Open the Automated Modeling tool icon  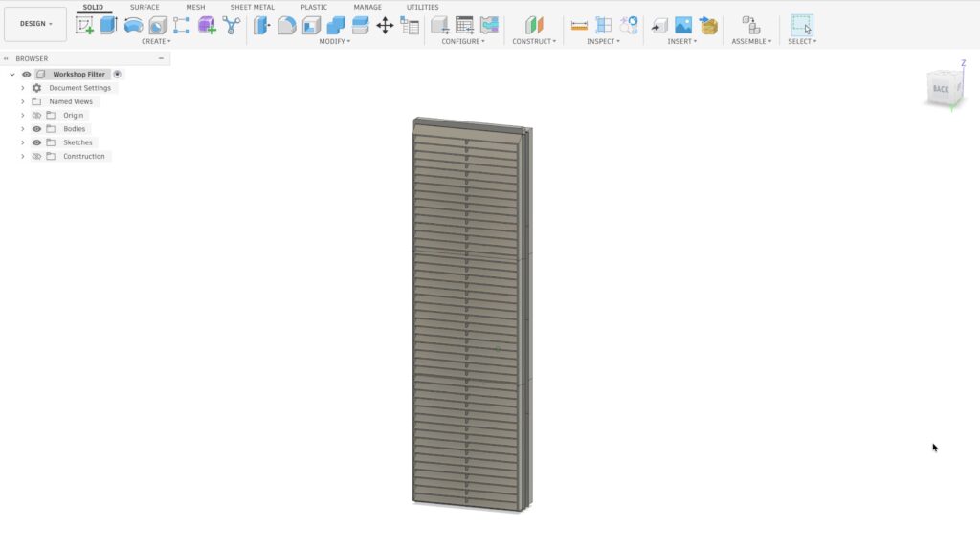tap(232, 26)
